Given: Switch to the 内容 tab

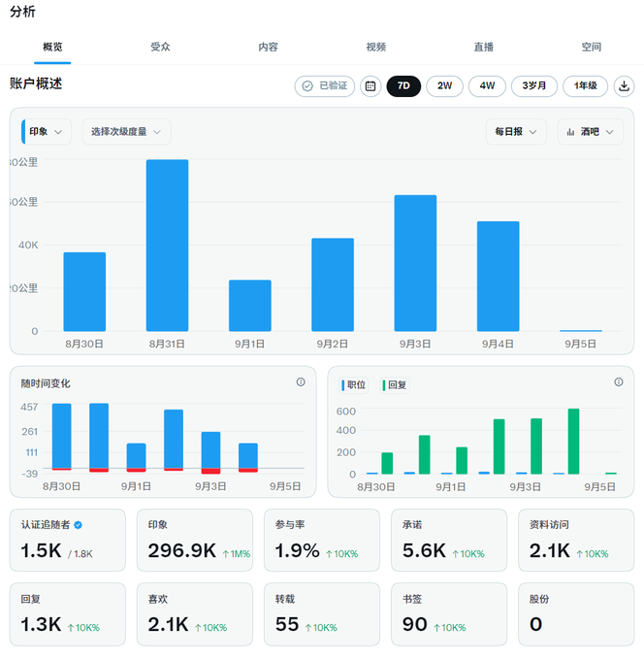Looking at the screenshot, I should coord(268,48).
